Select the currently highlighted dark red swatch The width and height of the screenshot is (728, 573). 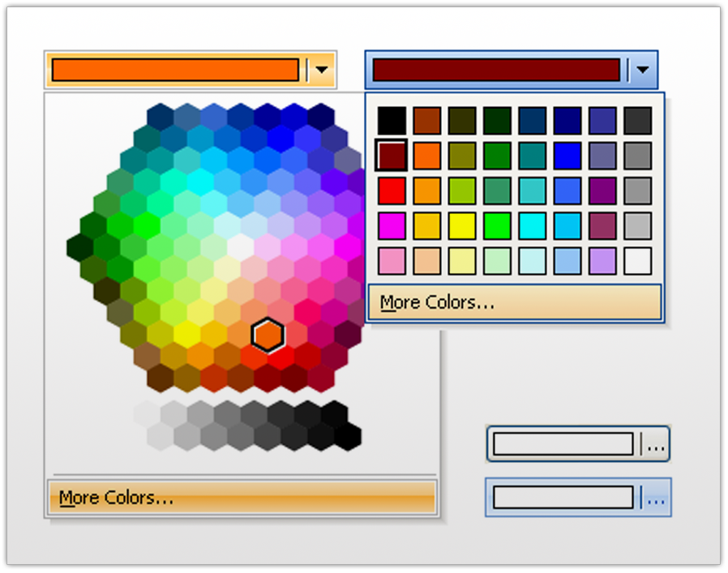(x=393, y=156)
